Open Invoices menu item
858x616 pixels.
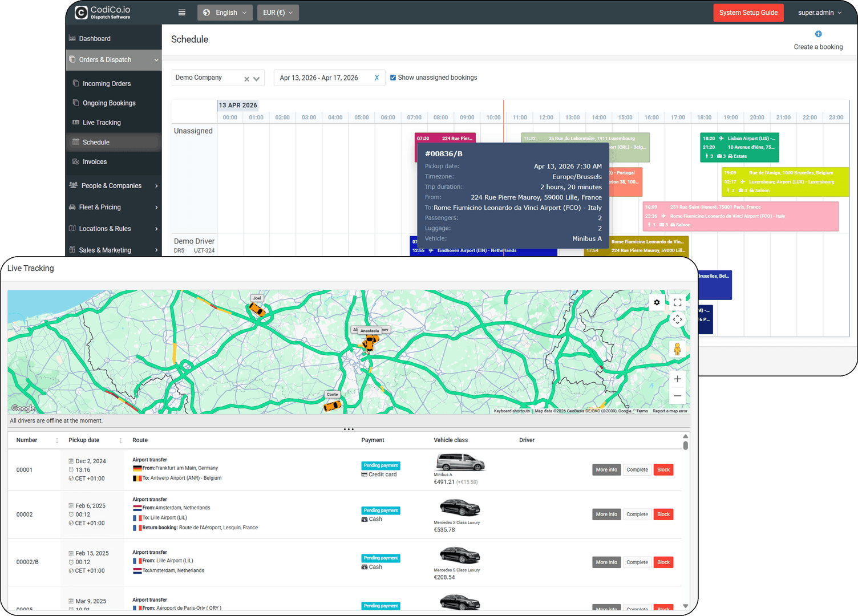pyautogui.click(x=114, y=162)
